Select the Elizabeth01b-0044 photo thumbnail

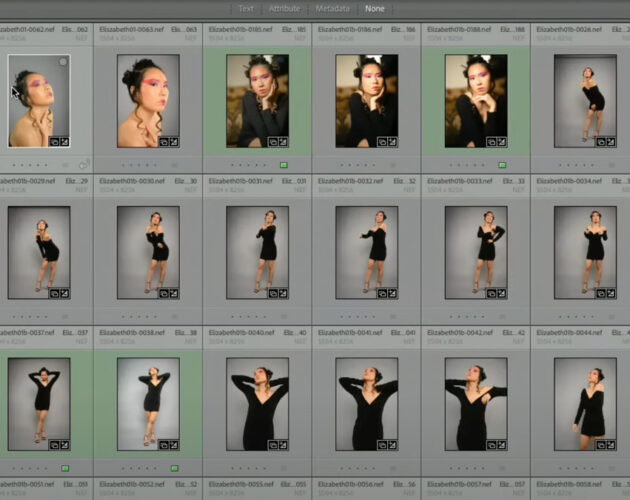585,404
